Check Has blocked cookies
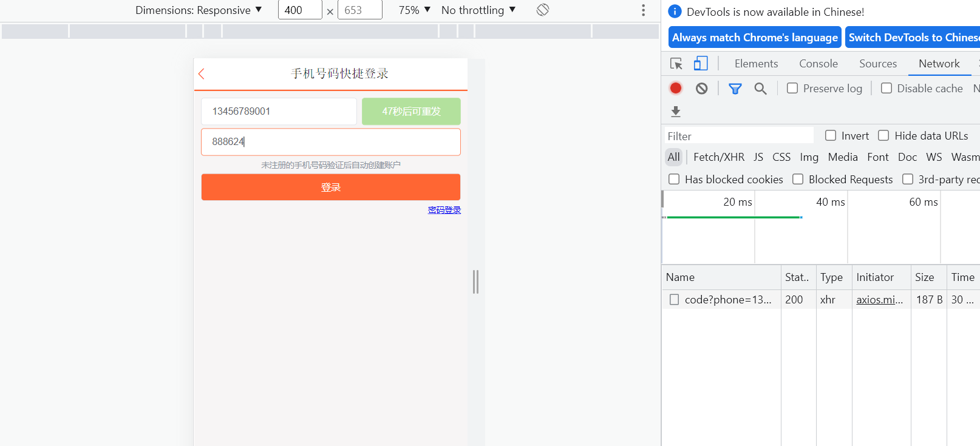The width and height of the screenshot is (980, 446). coord(674,180)
